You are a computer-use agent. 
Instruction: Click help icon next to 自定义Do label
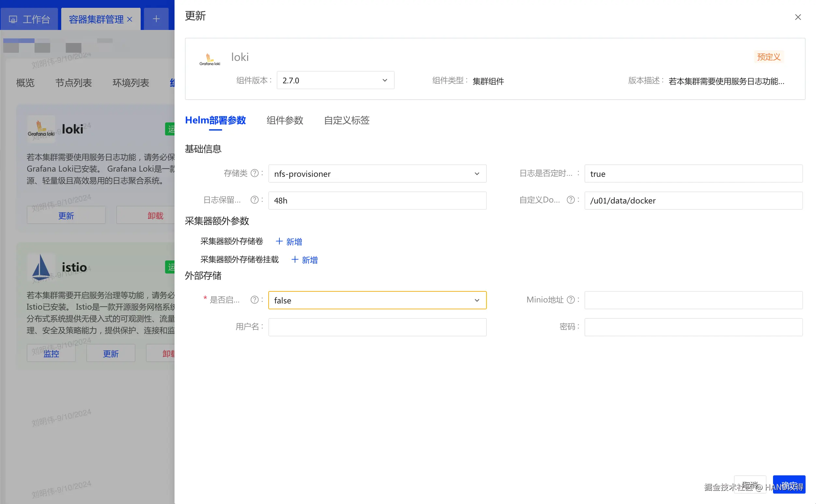click(570, 200)
